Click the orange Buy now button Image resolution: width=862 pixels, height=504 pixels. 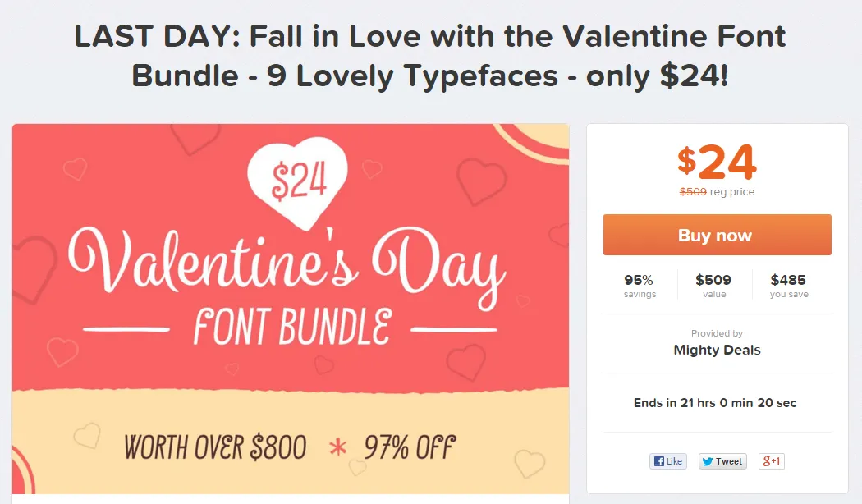click(x=717, y=236)
